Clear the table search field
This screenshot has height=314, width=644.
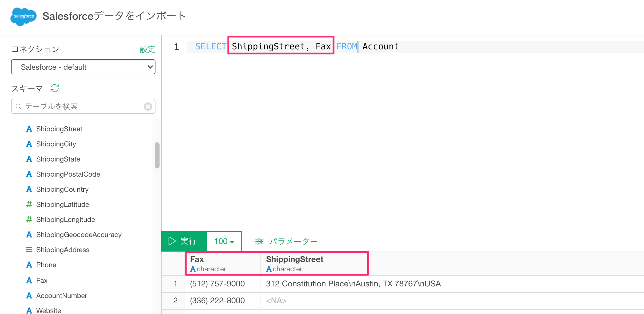[148, 107]
